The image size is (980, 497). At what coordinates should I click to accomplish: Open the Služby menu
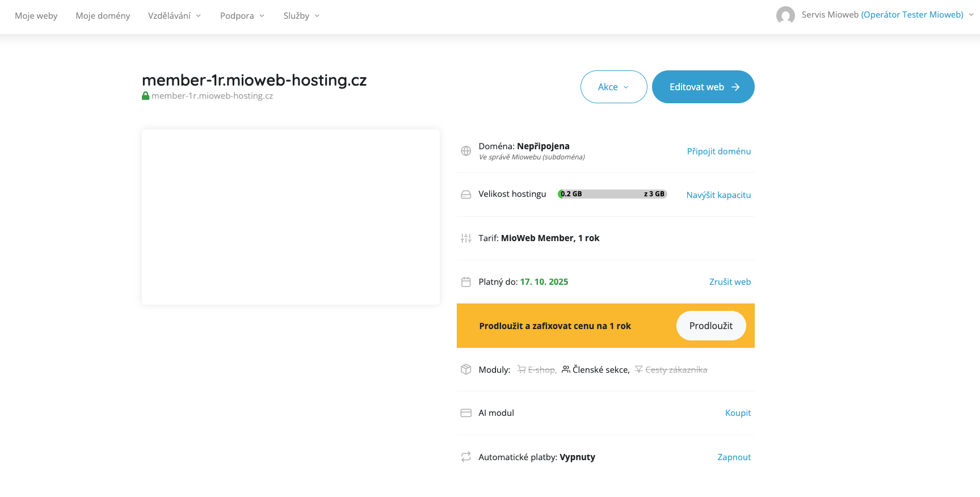301,16
